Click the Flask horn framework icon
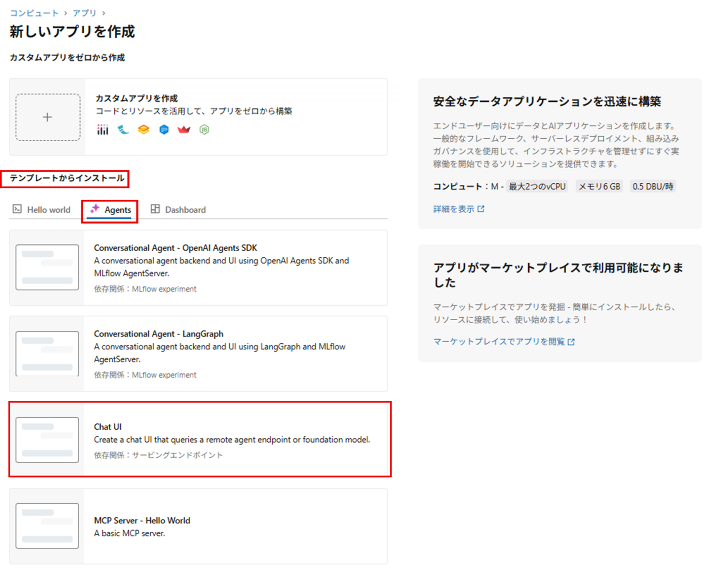The height and width of the screenshot is (570, 728). (123, 130)
